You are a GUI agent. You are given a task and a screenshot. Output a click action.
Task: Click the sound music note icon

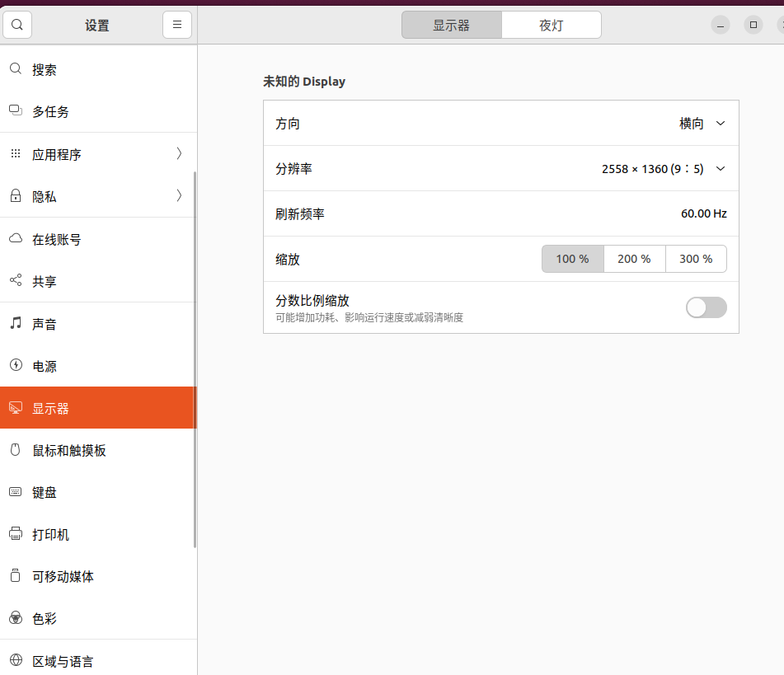pos(15,324)
